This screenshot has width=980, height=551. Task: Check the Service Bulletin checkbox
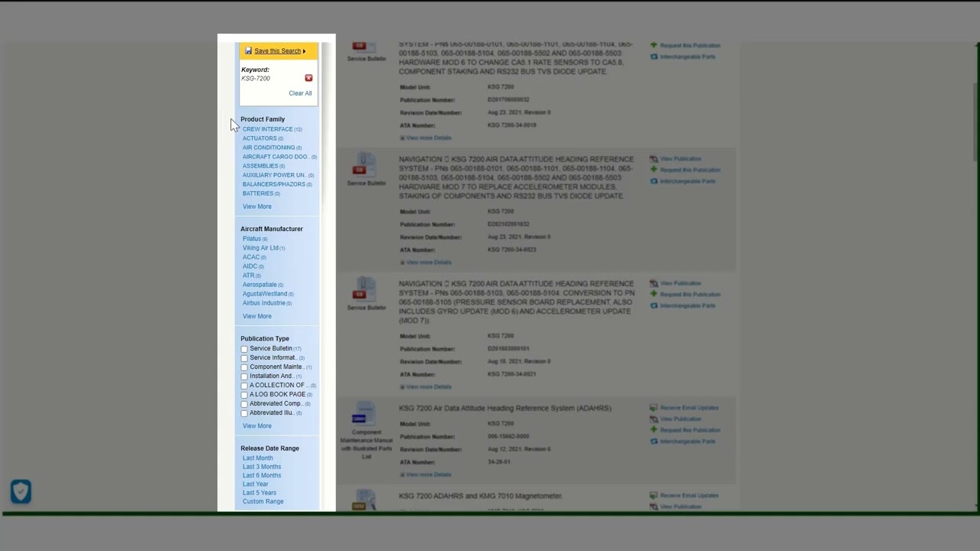244,349
